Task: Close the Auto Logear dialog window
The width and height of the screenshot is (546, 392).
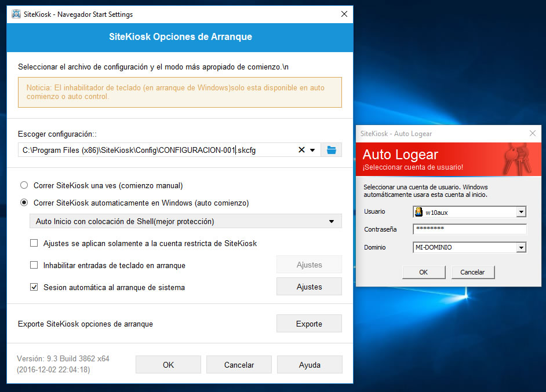Action: click(533, 133)
